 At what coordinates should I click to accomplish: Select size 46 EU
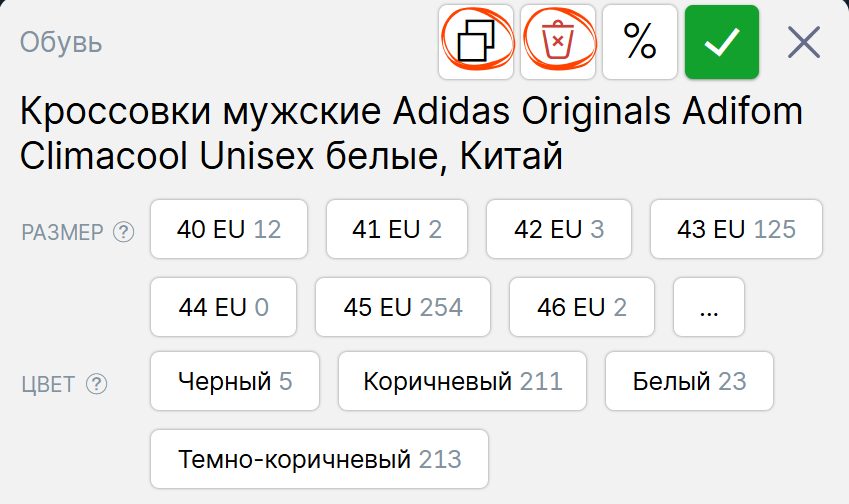click(582, 307)
